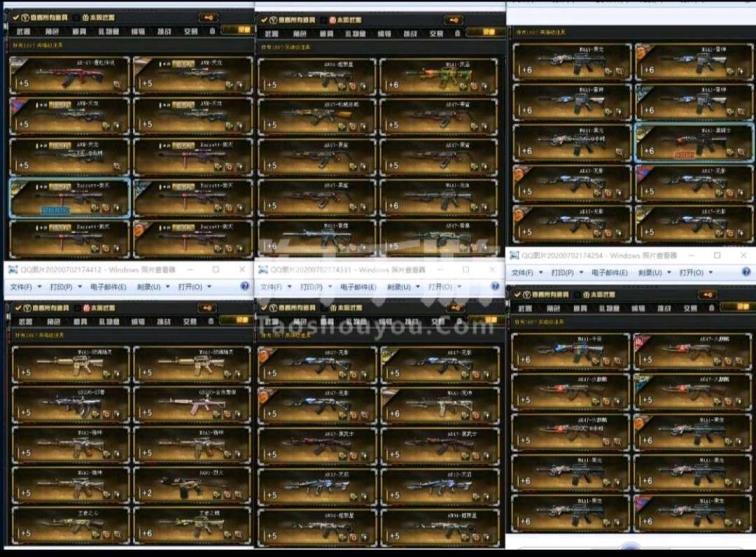Open the orange key icon in top-left game panel
This screenshot has height=557, width=756.
(x=209, y=17)
